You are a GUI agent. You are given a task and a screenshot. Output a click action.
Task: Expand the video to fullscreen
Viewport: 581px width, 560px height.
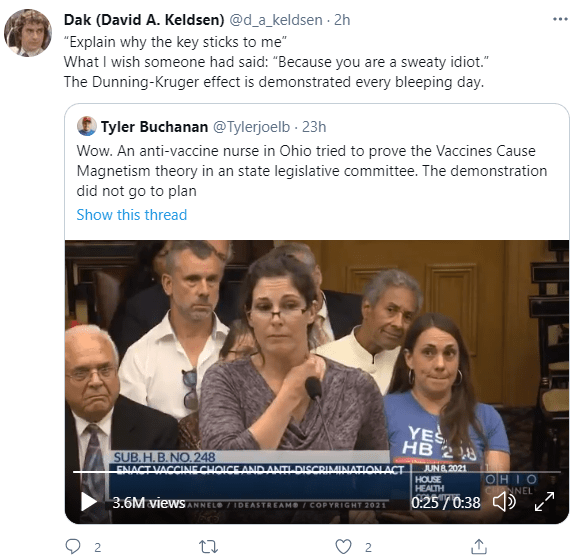pyautogui.click(x=544, y=501)
